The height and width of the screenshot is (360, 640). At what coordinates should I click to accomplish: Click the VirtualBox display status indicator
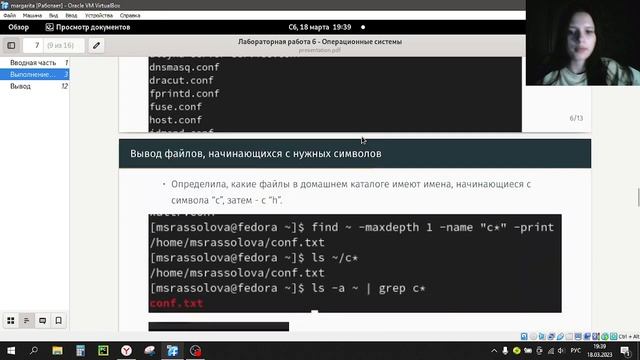point(578,336)
